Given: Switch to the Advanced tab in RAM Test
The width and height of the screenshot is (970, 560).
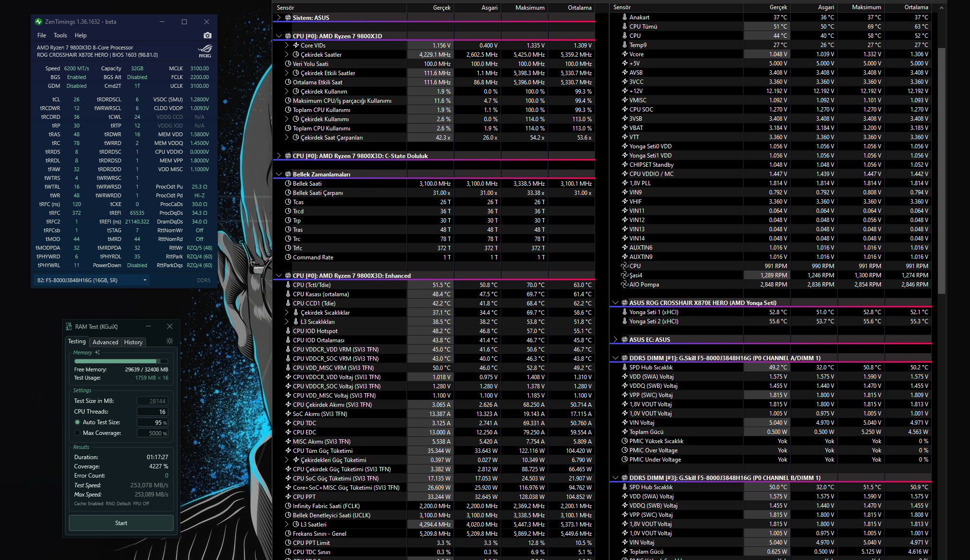Looking at the screenshot, I should click(x=105, y=342).
